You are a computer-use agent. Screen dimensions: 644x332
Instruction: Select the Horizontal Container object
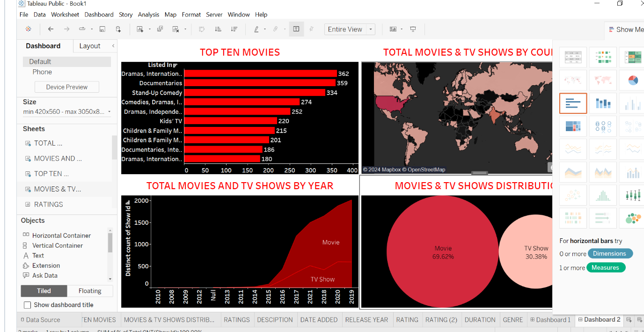tap(61, 236)
